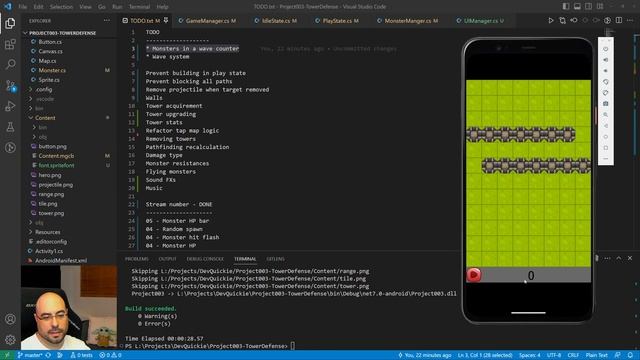This screenshot has height=360, width=640.
Task: Click Spaces: 4 indentation setting
Action: pyautogui.click(x=529, y=355)
